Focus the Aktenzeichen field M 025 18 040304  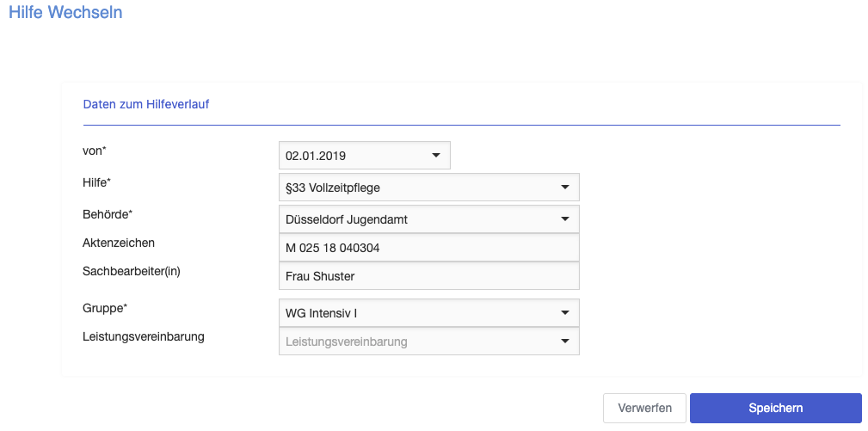point(429,248)
